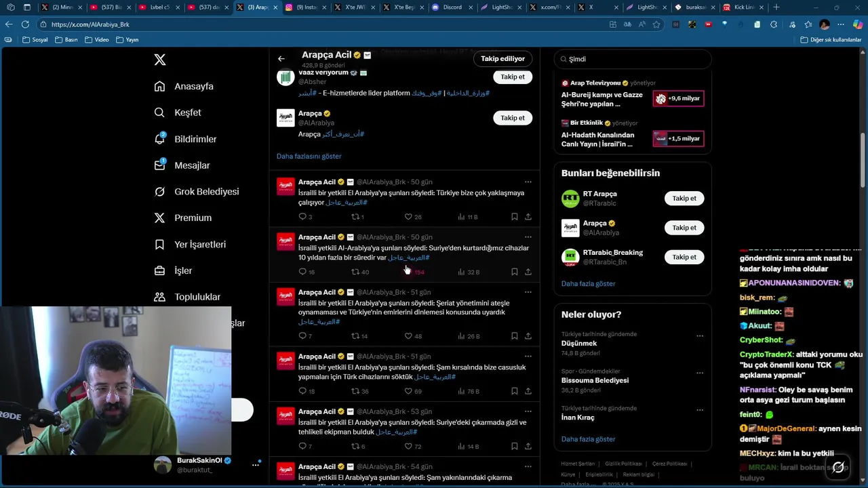Open İşler in the sidebar
Screen dimensions: 868x488
(x=173, y=270)
